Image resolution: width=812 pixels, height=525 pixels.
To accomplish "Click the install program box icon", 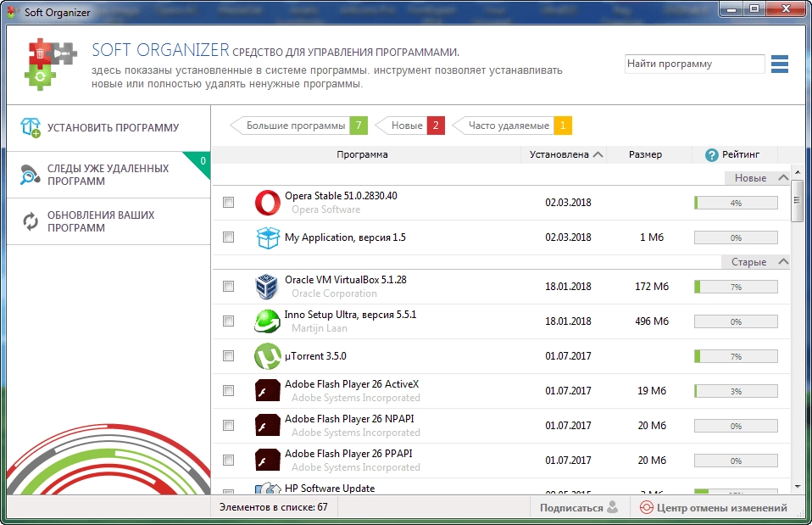I will (x=30, y=127).
